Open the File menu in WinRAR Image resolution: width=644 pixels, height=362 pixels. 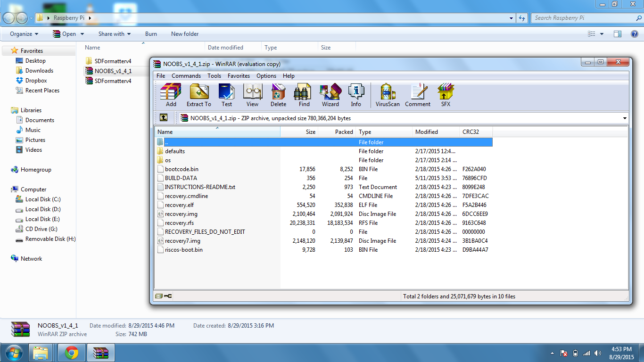coord(161,76)
